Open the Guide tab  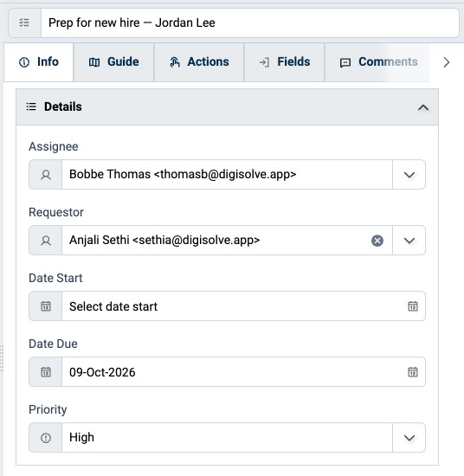tap(114, 62)
